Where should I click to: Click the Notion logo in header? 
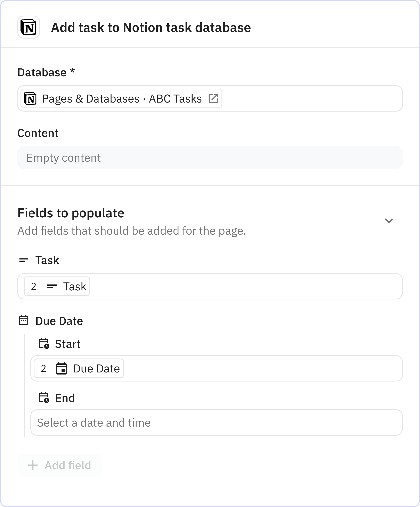click(29, 27)
